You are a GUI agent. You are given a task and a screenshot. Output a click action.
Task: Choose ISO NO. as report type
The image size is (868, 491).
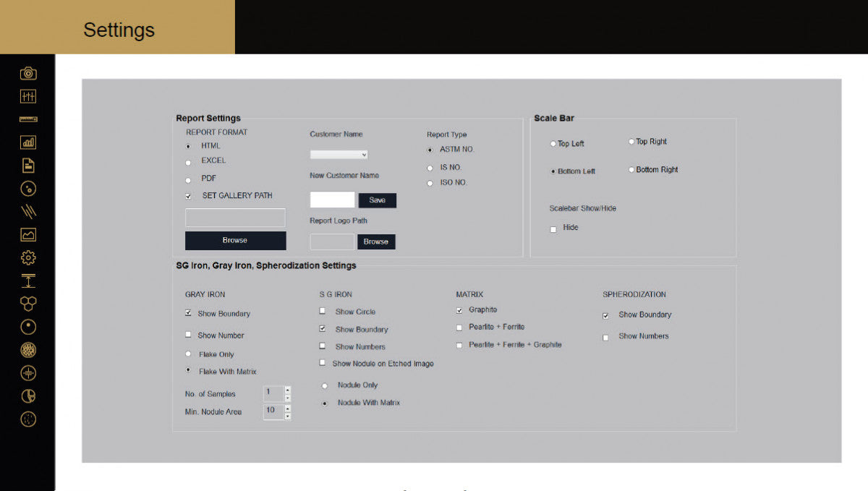(x=430, y=183)
